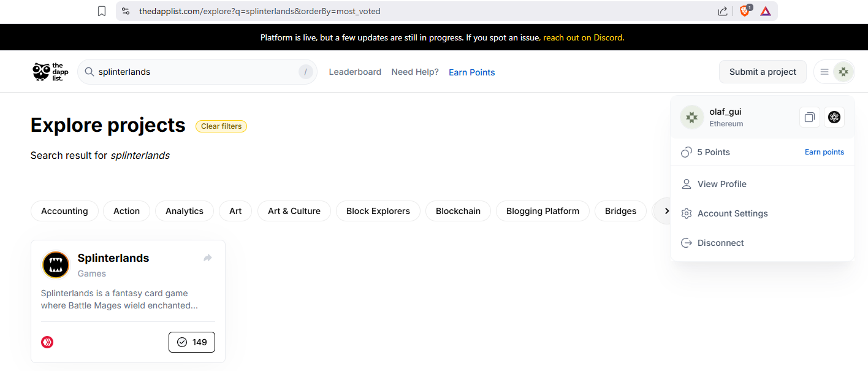The width and height of the screenshot is (868, 371).
Task: Open the Leaderboard page
Action: pyautogui.click(x=355, y=72)
